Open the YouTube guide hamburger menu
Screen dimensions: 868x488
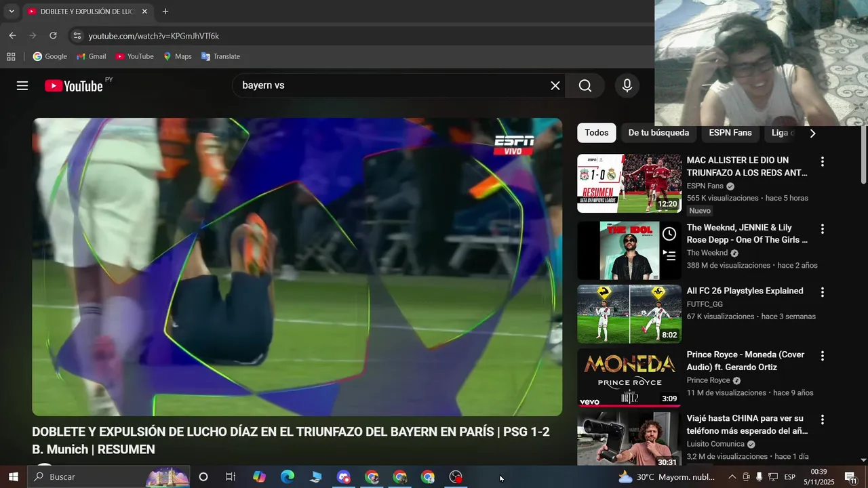pyautogui.click(x=22, y=85)
